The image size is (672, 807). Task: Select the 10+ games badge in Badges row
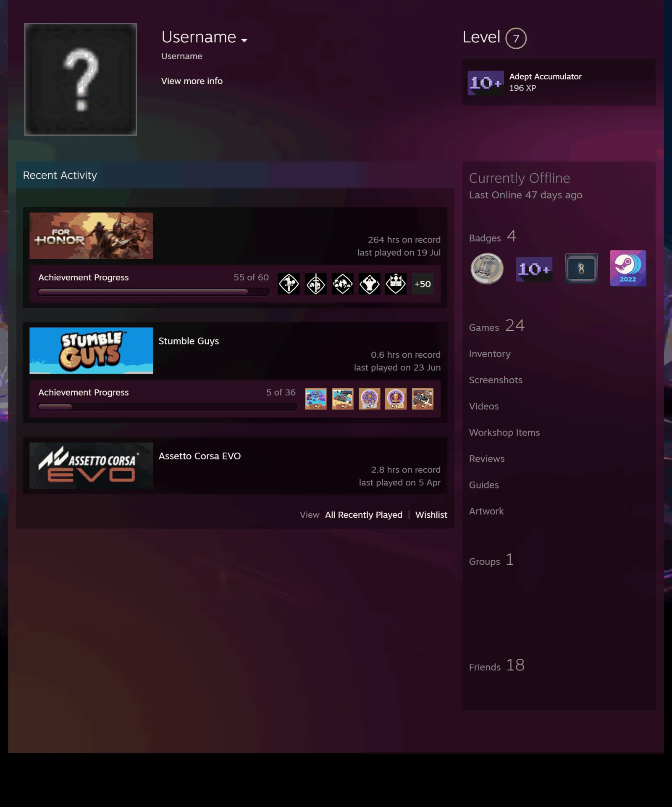[534, 269]
